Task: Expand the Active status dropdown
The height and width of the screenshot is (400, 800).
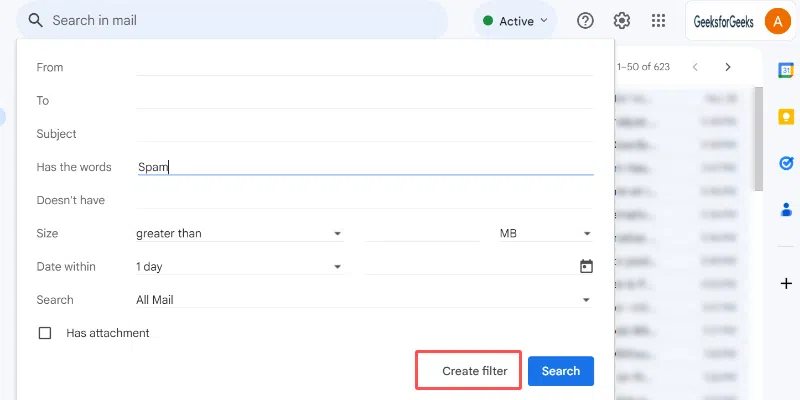Action: pyautogui.click(x=516, y=20)
